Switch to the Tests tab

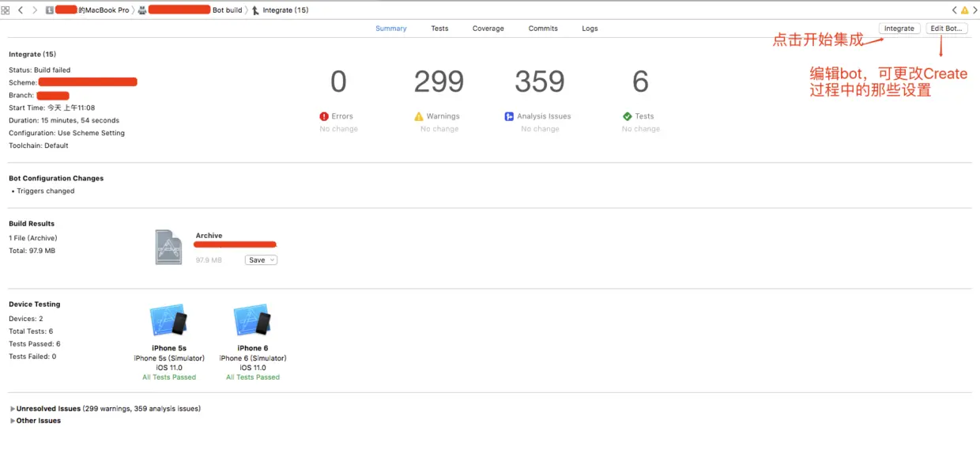[440, 28]
